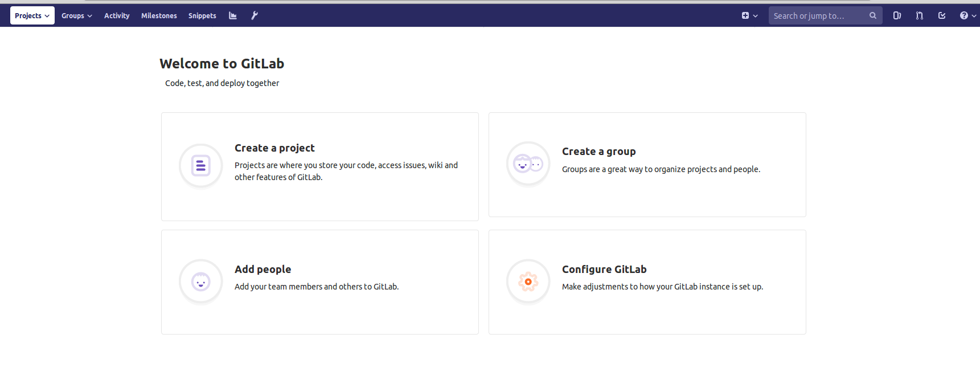Open the help question mark menu
The image size is (980, 375).
tap(968, 15)
